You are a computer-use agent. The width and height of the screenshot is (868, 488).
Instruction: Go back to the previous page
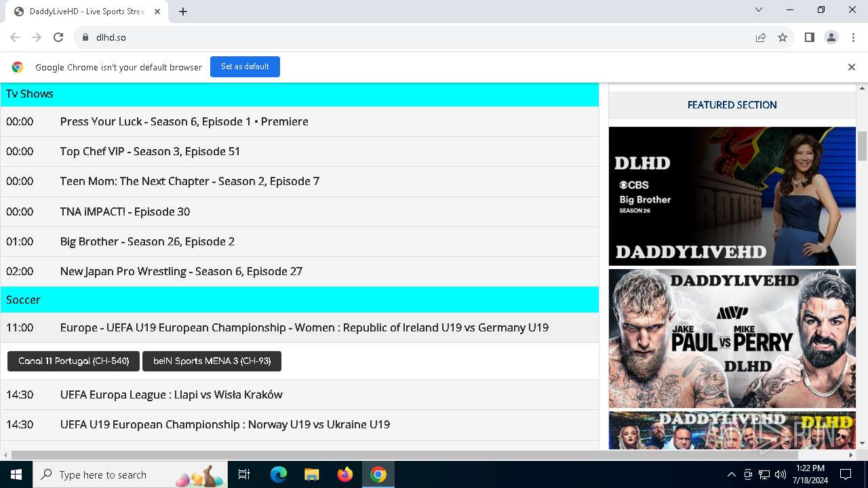click(15, 37)
